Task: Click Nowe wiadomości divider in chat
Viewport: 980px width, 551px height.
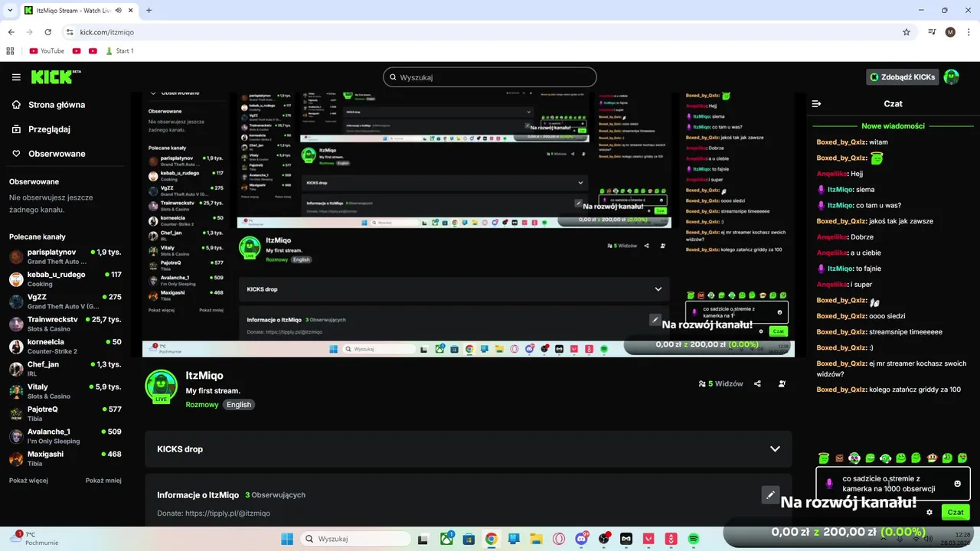Action: pyautogui.click(x=893, y=126)
